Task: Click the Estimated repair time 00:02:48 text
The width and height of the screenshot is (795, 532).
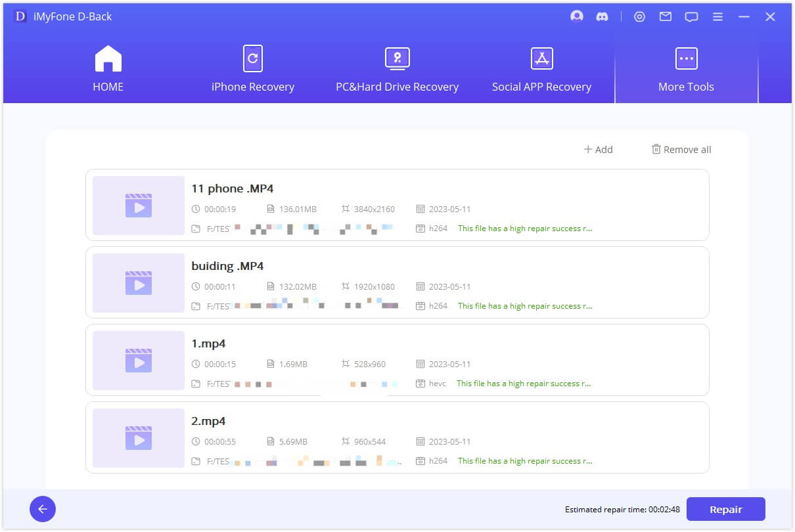Action: pos(622,510)
